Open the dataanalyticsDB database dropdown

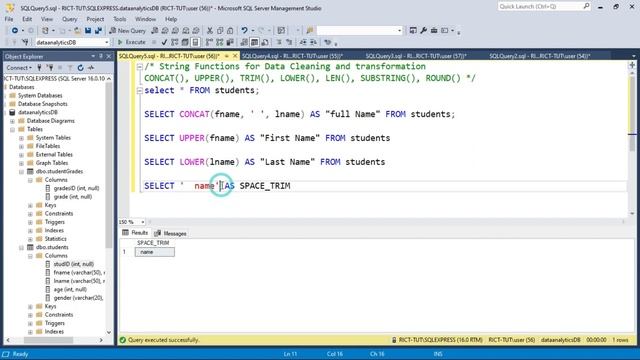coord(107,42)
